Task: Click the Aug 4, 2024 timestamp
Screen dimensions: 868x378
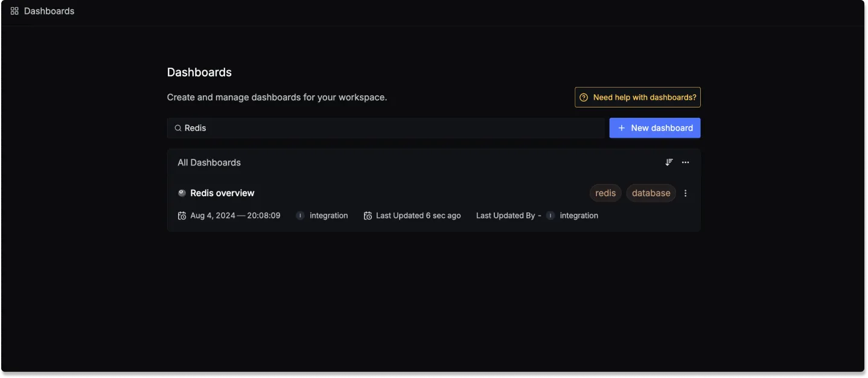Action: (235, 216)
